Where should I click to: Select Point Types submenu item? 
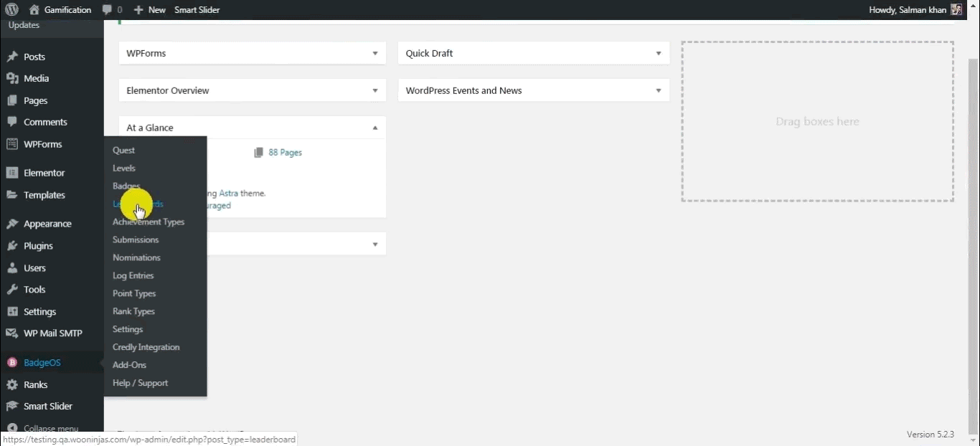(x=134, y=293)
